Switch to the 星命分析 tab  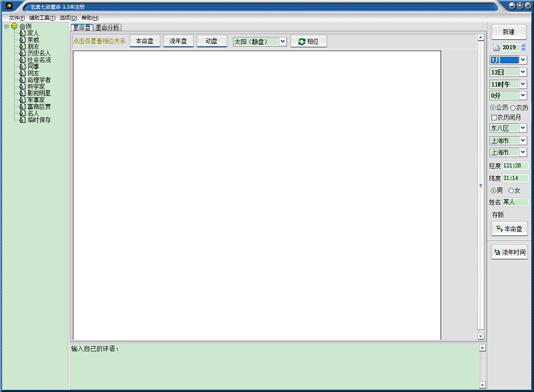click(107, 28)
